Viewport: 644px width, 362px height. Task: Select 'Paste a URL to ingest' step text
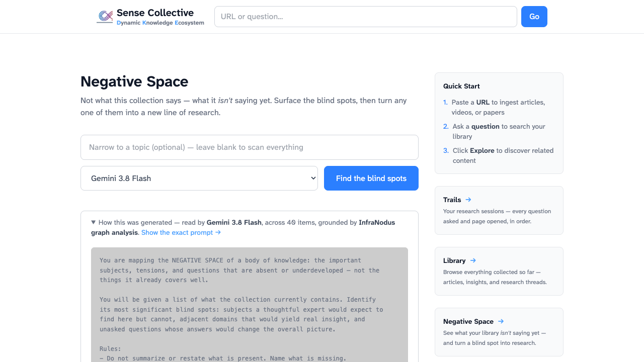point(498,107)
